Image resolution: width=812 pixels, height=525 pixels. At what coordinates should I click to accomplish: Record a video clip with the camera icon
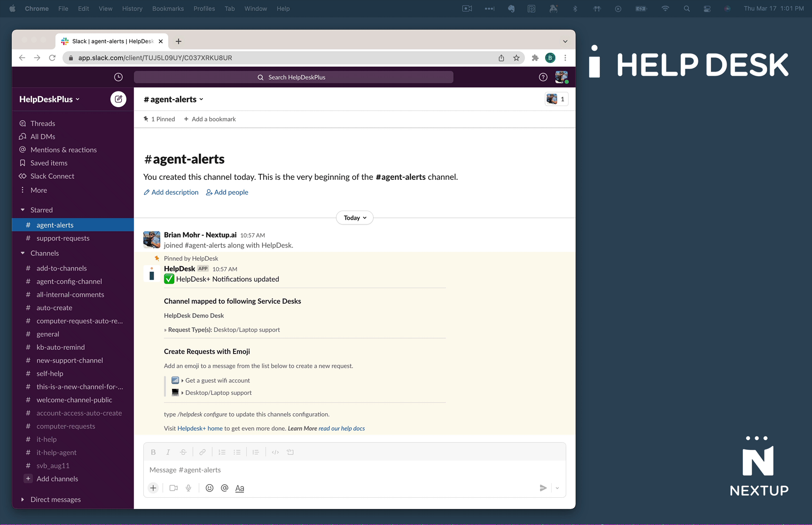(x=173, y=488)
